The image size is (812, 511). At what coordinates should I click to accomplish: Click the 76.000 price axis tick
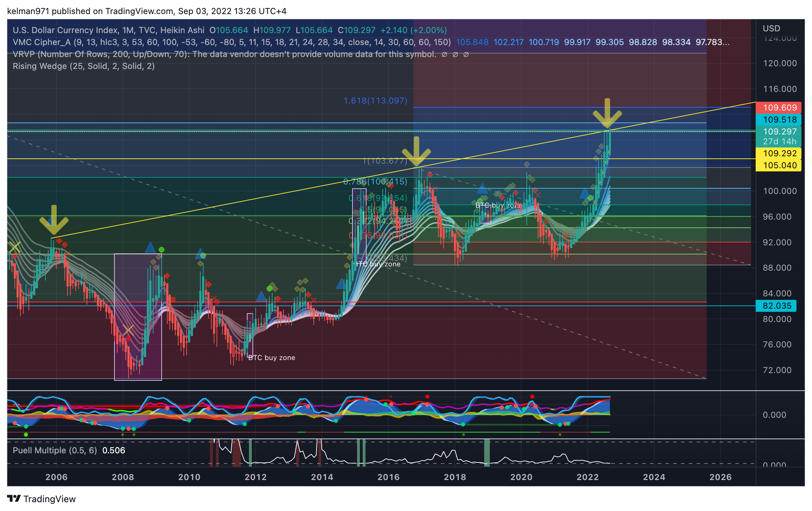(777, 345)
